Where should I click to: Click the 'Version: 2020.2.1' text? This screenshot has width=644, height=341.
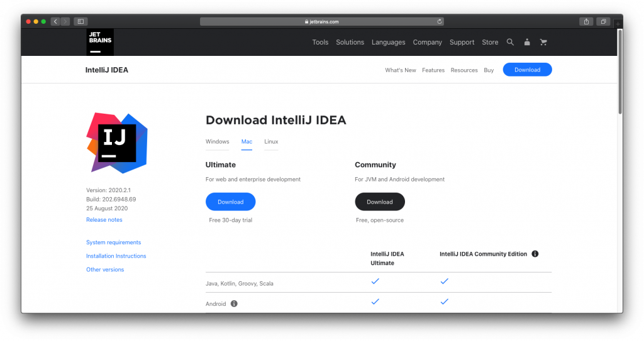108,190
